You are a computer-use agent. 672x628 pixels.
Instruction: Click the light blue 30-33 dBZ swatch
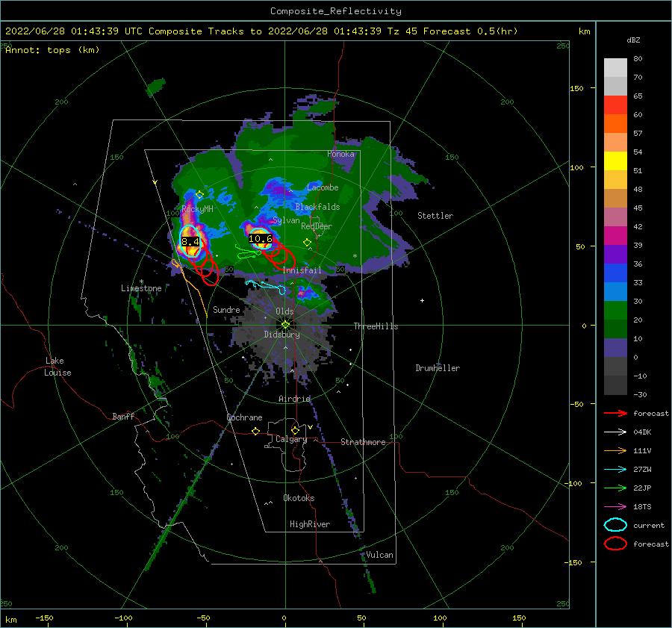[615, 292]
